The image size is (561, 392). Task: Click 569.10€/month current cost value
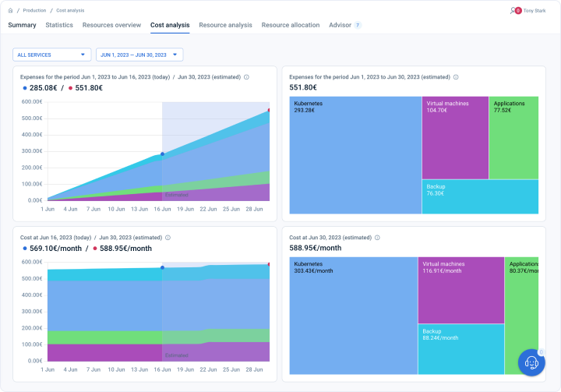click(x=55, y=248)
